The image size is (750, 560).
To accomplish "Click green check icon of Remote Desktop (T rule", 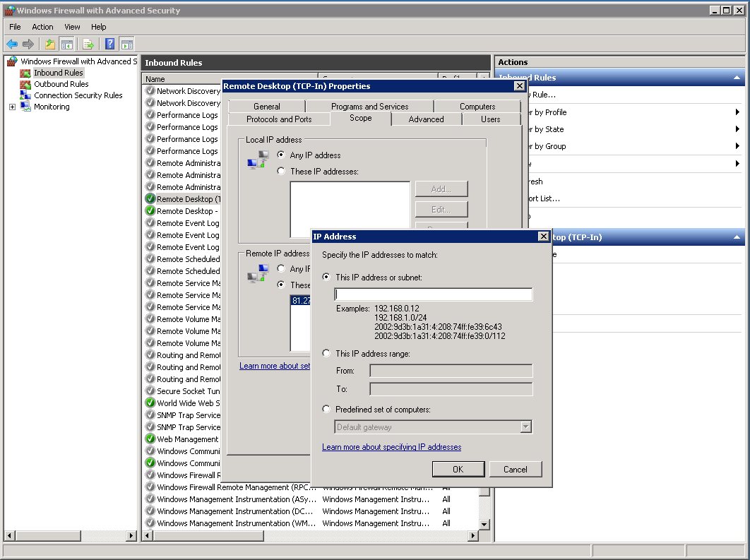I will [x=150, y=198].
